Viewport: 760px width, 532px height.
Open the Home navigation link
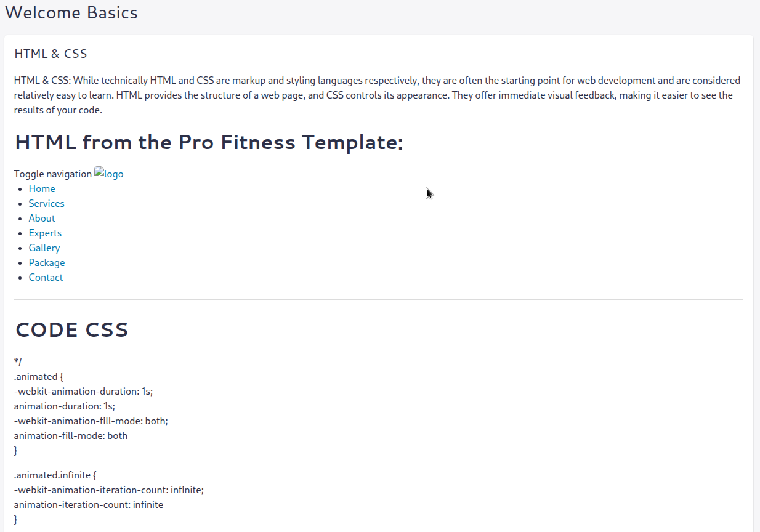click(x=42, y=188)
